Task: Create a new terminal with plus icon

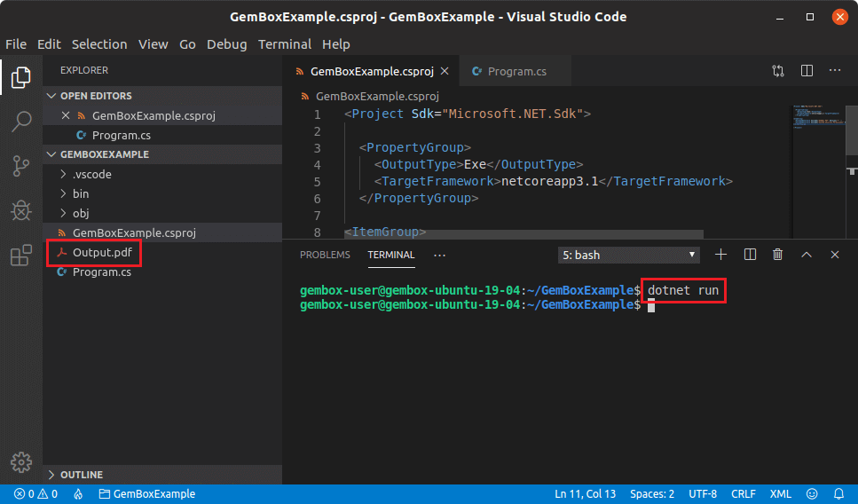Action: pos(720,255)
